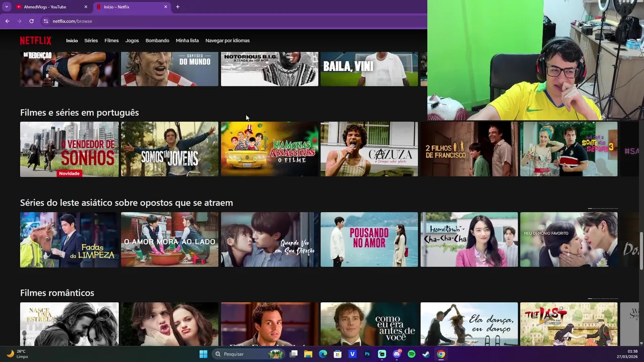Open Séries do leste asiático row title

tap(126, 203)
